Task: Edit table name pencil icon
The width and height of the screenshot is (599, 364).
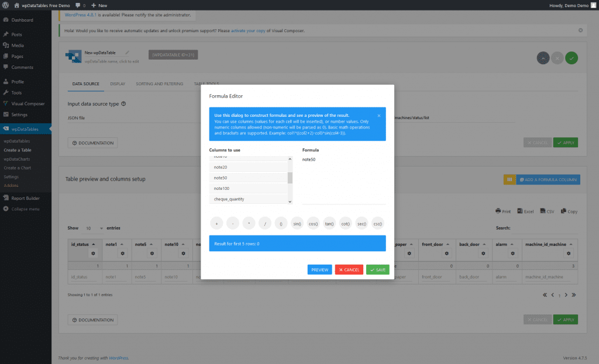Action: [x=127, y=53]
